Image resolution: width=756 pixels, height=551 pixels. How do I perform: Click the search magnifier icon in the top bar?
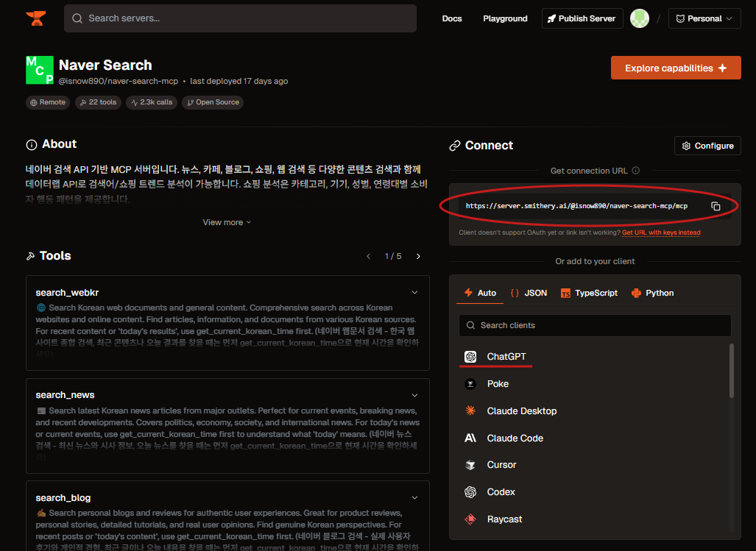point(77,18)
